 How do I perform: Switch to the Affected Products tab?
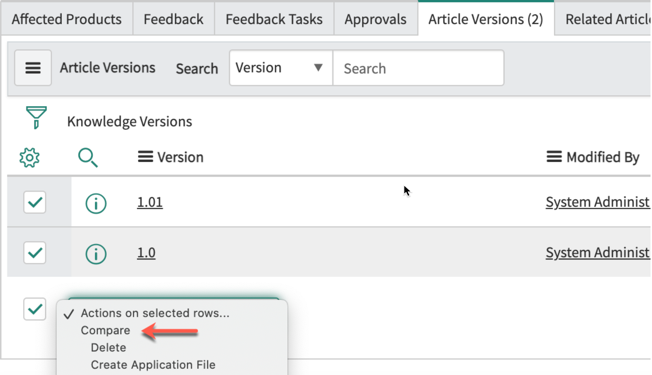coord(67,19)
